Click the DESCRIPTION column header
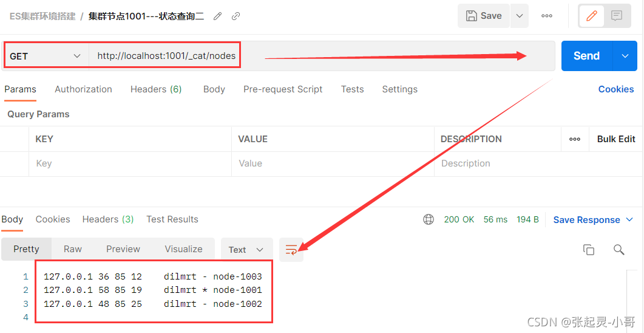The image size is (644, 333). 471,139
